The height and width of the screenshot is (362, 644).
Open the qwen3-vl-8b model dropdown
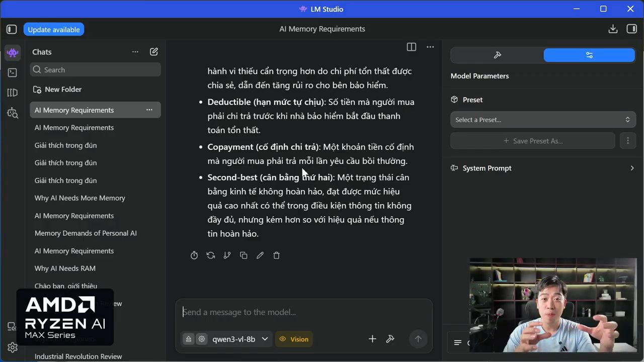[240, 339]
